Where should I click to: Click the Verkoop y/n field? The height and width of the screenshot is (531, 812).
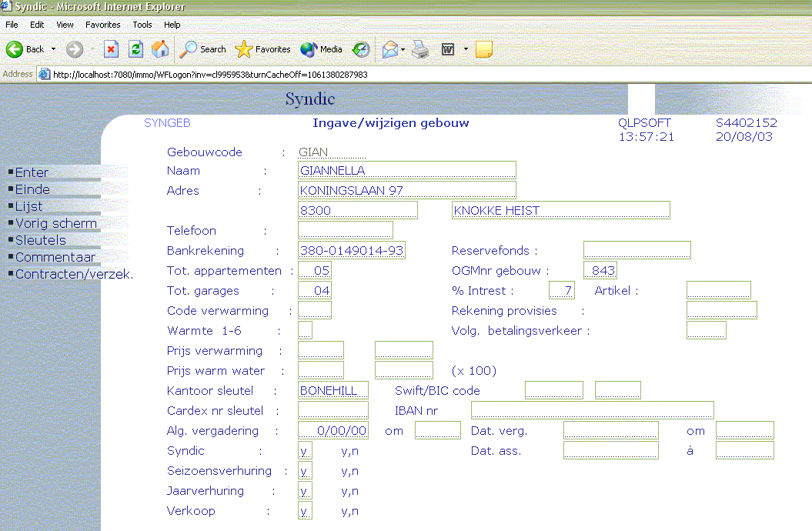pyautogui.click(x=305, y=510)
